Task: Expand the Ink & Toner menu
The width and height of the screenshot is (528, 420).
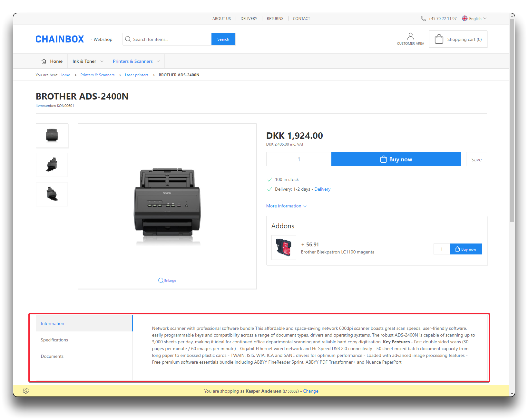Action: click(88, 61)
